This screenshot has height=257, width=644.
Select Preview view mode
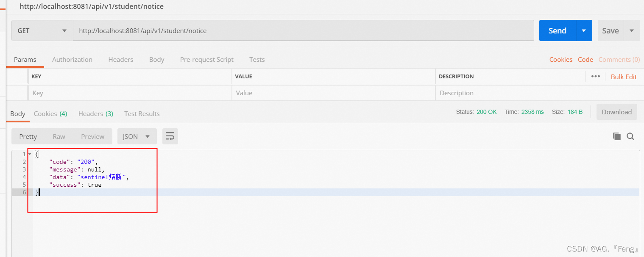click(x=93, y=136)
